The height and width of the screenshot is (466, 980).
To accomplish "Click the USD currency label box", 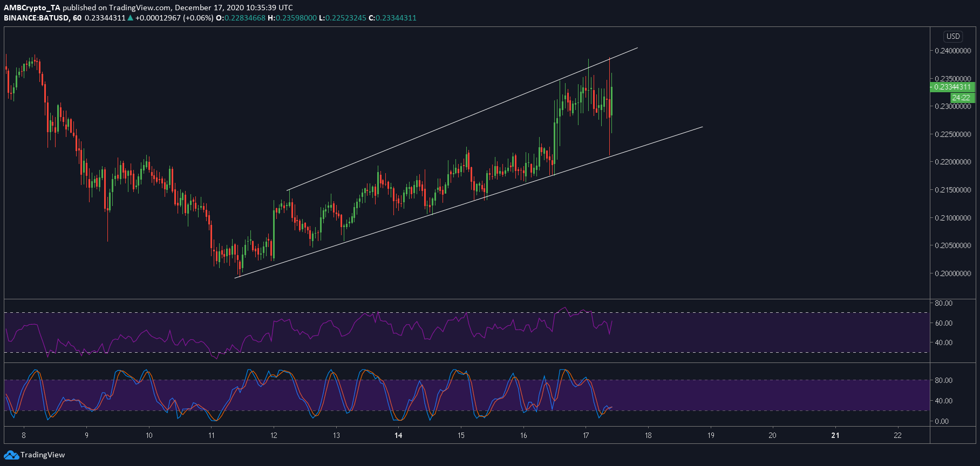I will (953, 36).
